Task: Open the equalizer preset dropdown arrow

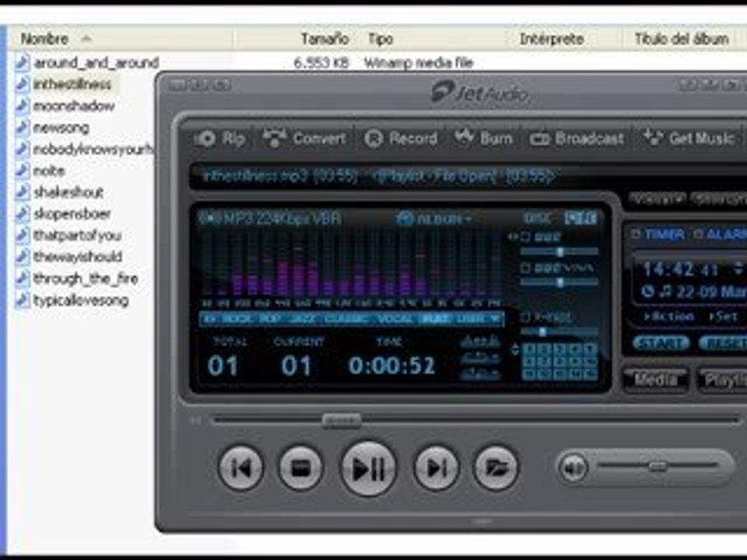Action: pyautogui.click(x=496, y=319)
